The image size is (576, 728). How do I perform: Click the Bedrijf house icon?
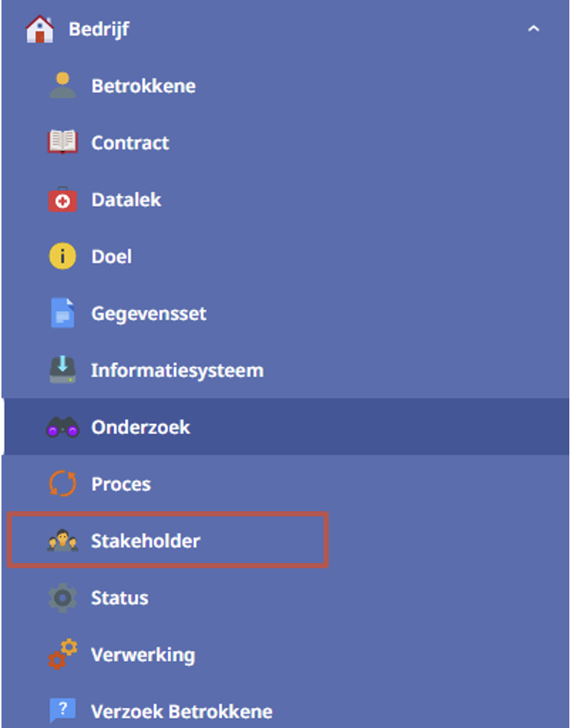pos(39,30)
